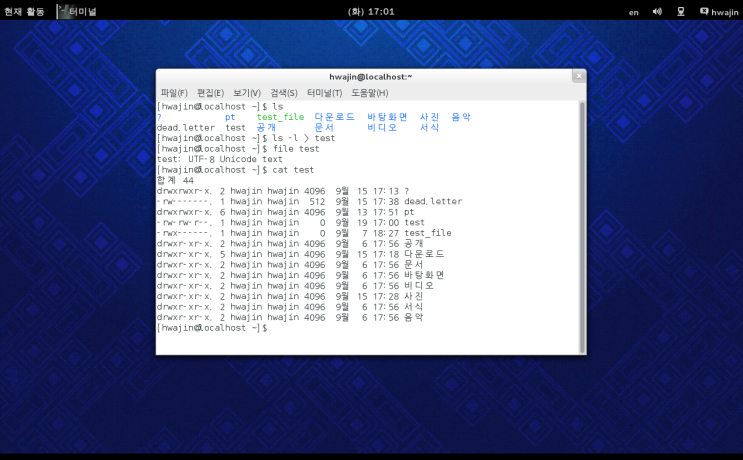Click the terminal title hwajin@localhost:~
Image resolution: width=743 pixels, height=460 pixels.
click(371, 77)
